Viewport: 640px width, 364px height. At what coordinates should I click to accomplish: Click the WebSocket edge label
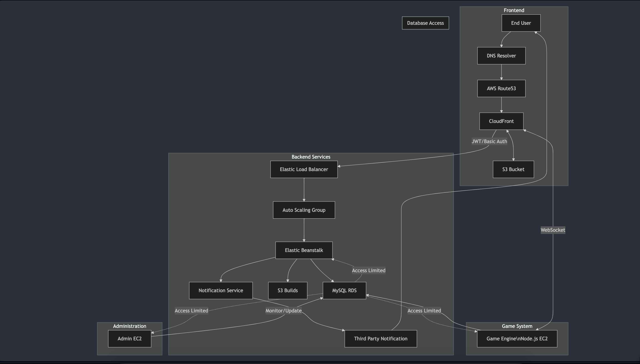pos(552,230)
